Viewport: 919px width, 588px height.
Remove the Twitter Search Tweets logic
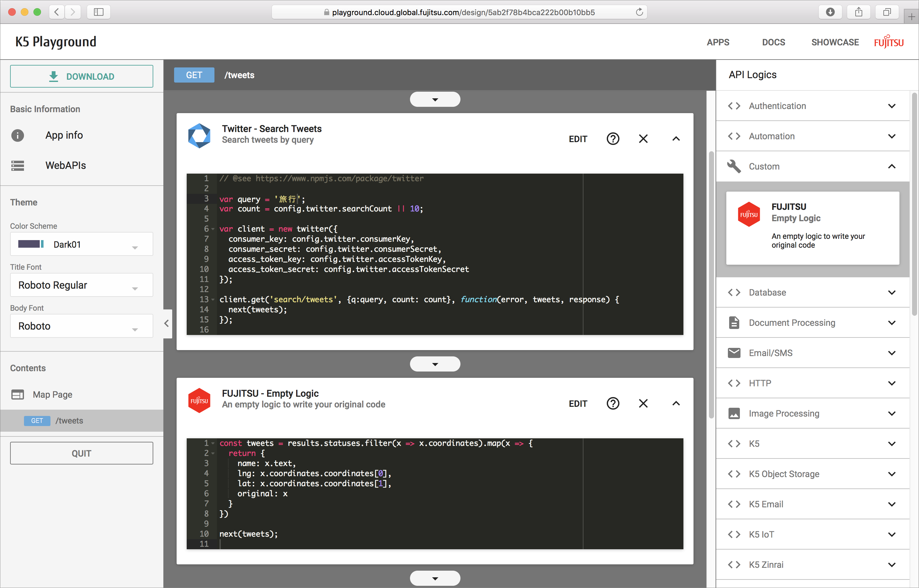click(x=643, y=139)
